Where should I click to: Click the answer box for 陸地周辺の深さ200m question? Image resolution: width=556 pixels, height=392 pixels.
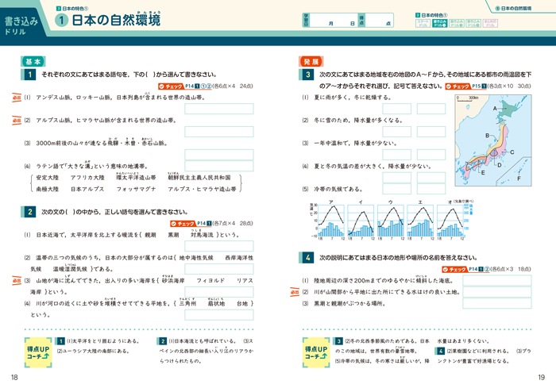pos(495,280)
